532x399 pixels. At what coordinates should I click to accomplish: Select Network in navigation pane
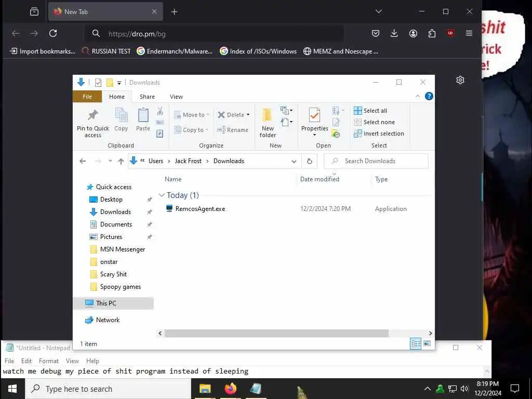pyautogui.click(x=108, y=320)
